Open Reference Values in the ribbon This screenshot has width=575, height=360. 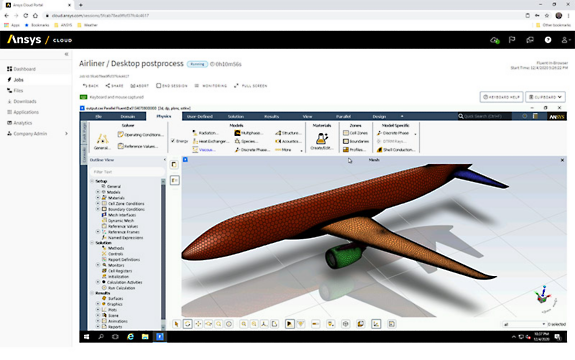(x=138, y=146)
